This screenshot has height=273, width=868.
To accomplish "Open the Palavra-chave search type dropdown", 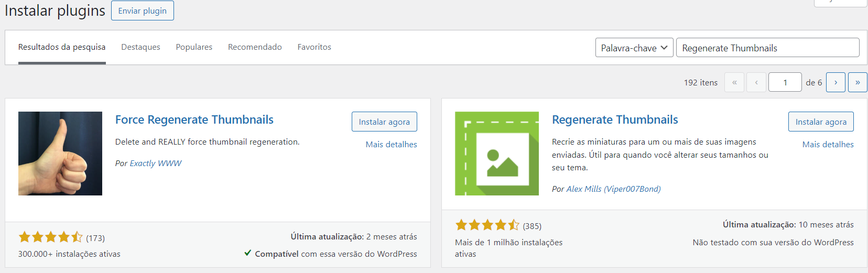I will point(634,48).
